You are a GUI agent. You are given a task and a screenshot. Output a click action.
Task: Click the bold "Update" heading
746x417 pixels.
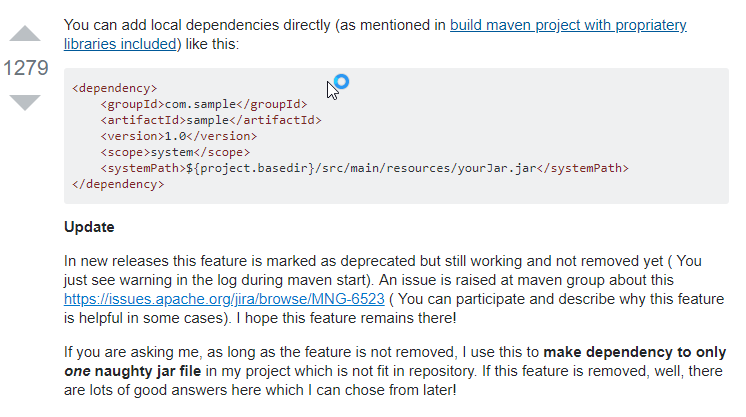pos(89,227)
